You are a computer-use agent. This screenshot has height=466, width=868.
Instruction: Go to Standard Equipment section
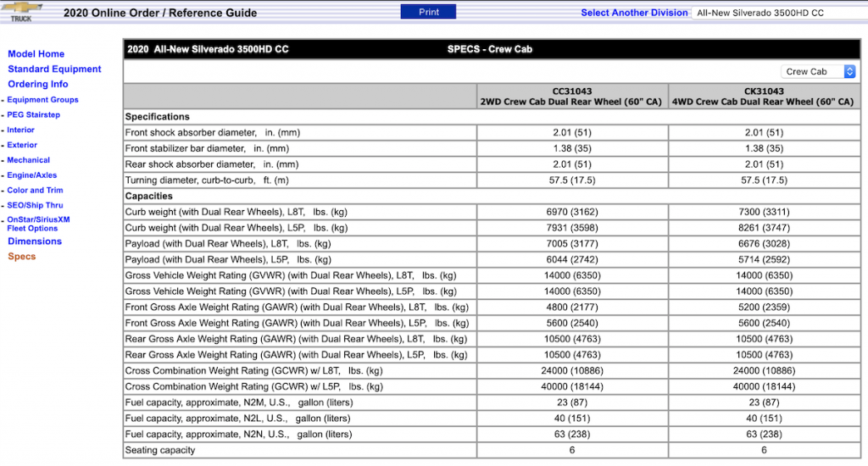coord(54,69)
